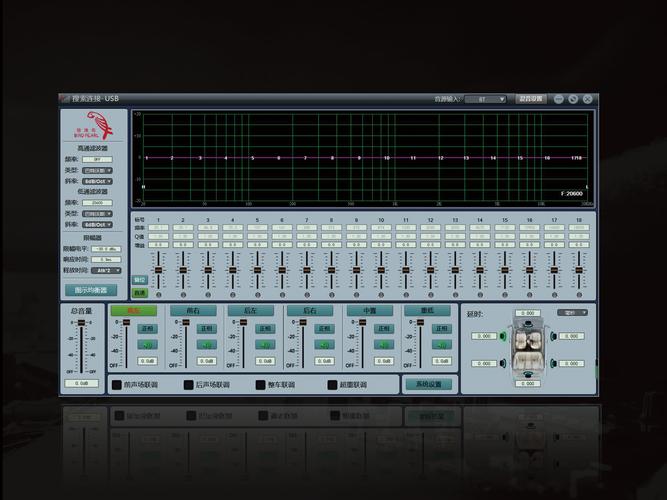The width and height of the screenshot is (667, 500).
Task: Open the 音源输入 source dropdown
Action: pos(489,99)
